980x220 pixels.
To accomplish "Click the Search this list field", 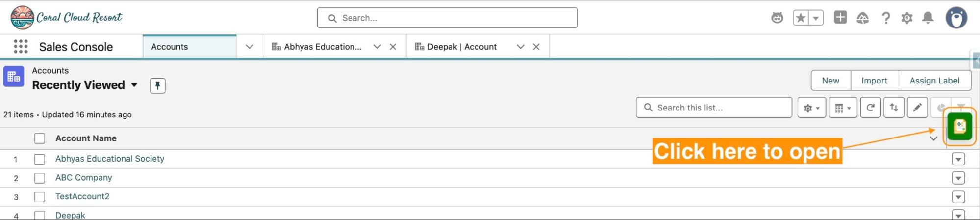I will [x=714, y=108].
